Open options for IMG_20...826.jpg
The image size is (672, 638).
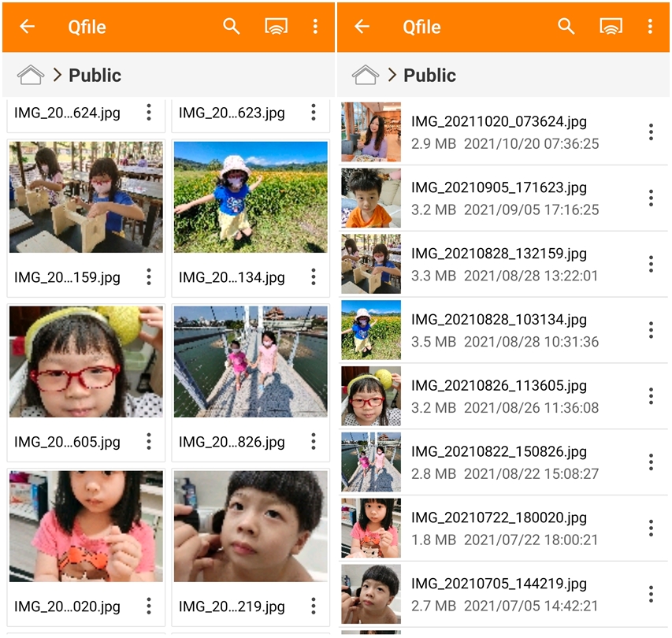pos(314,441)
